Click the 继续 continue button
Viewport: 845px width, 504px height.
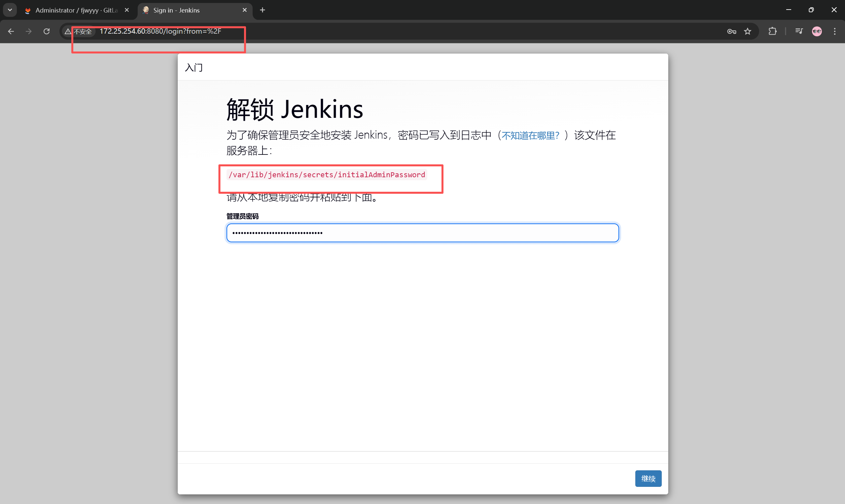pyautogui.click(x=648, y=478)
